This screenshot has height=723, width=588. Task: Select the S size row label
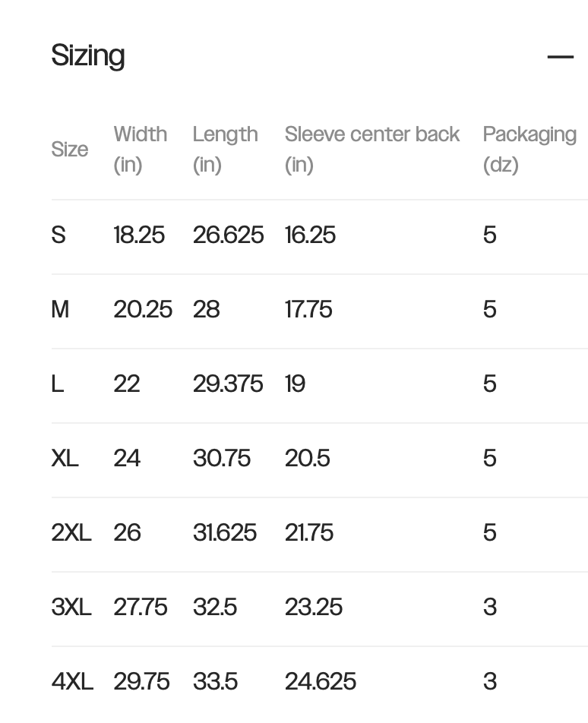(x=58, y=235)
